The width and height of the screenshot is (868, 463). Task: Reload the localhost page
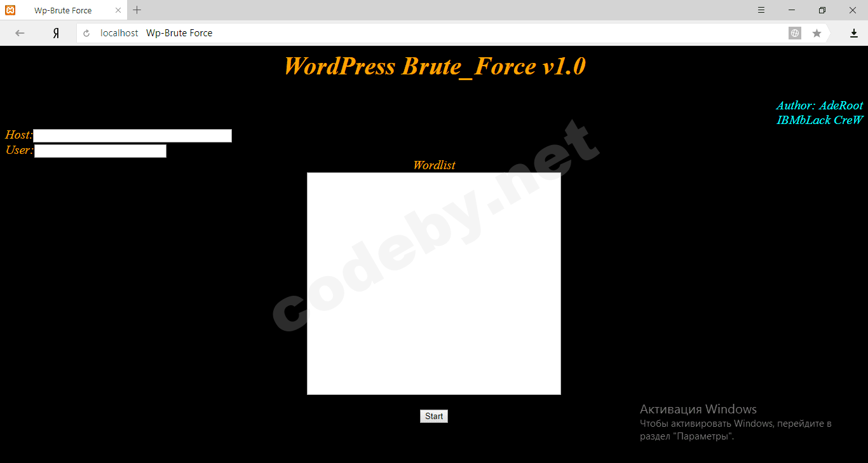[87, 33]
